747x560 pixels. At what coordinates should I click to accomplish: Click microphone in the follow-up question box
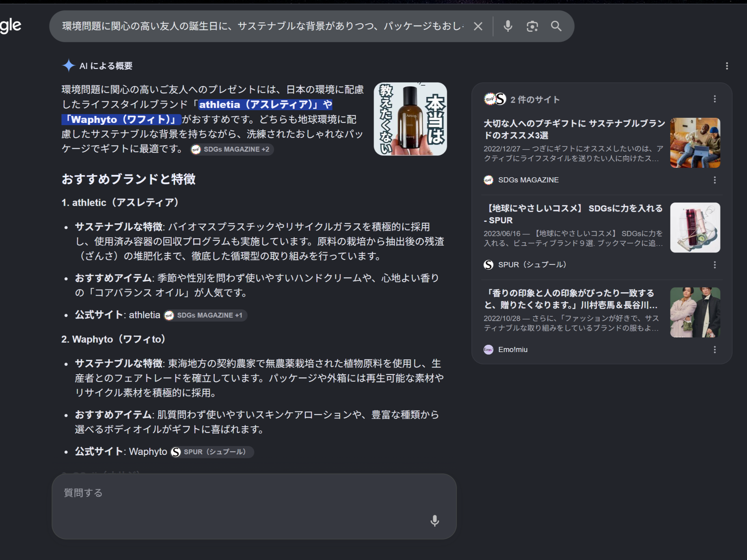point(434,521)
